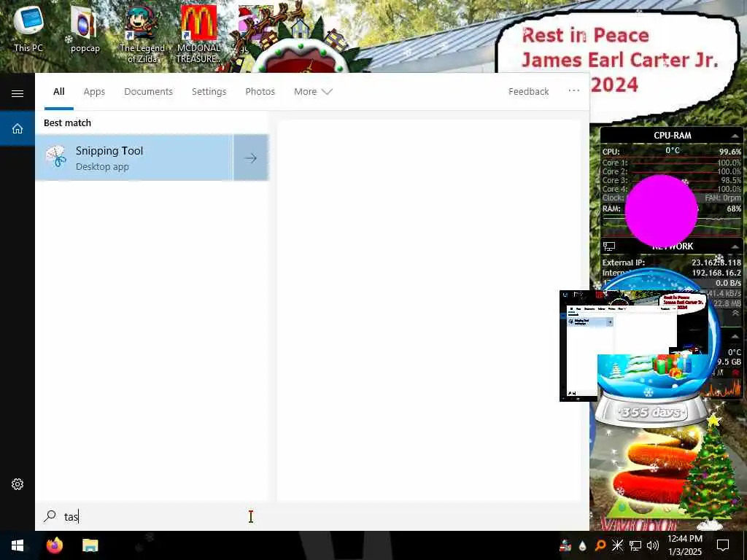Click the white asterisk snowflake tray icon
The image size is (747, 560).
click(617, 545)
